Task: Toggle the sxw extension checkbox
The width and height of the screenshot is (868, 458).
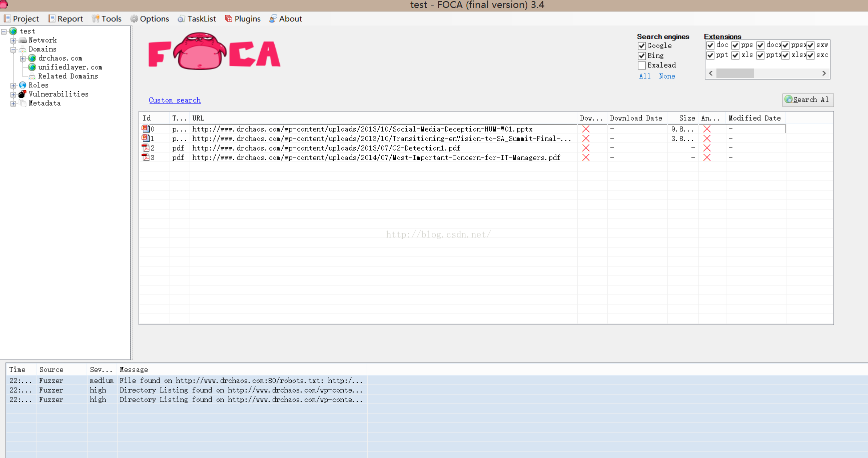Action: click(810, 45)
